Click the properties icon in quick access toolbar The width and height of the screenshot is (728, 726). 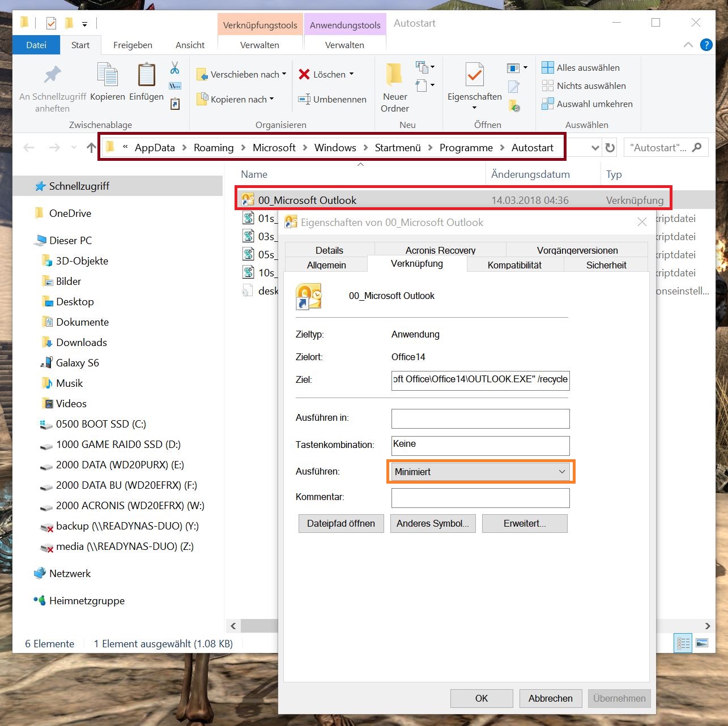pos(51,23)
